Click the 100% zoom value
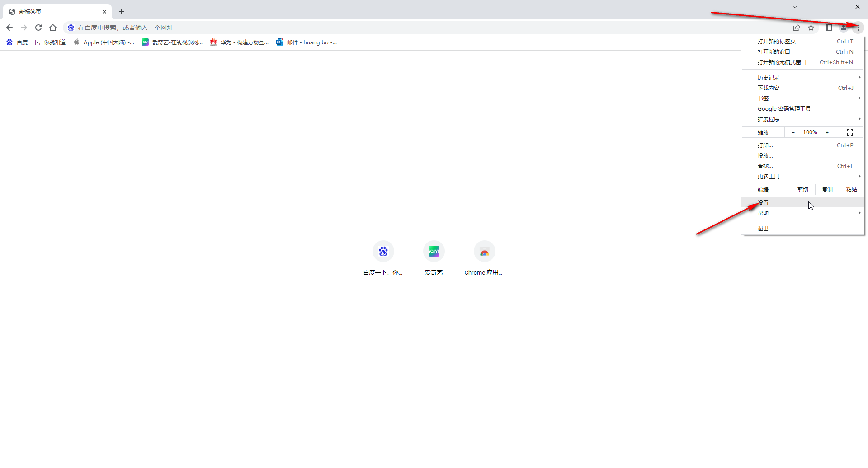This screenshot has width=868, height=468. tap(810, 132)
